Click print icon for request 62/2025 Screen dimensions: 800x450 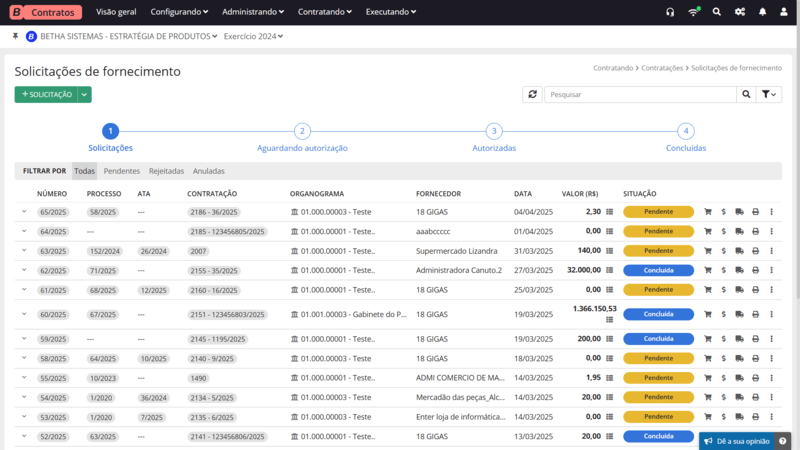tap(755, 270)
